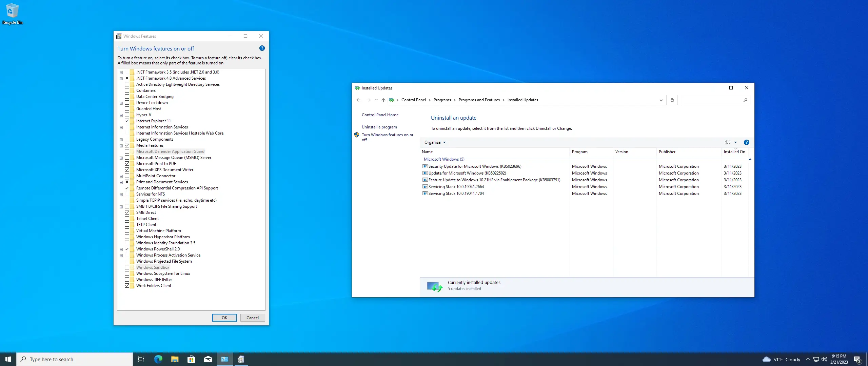Viewport: 868px width, 366px height.
Task: Open the Uninstall a program link
Action: [379, 127]
